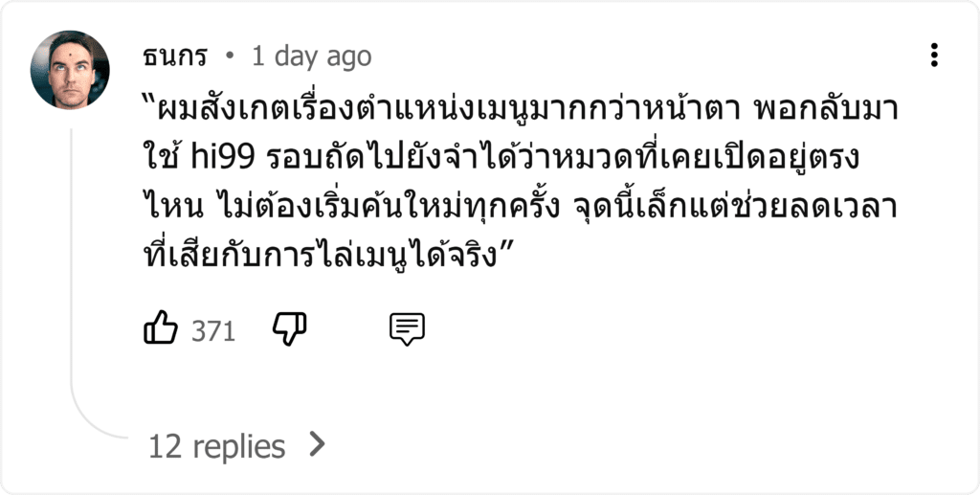Image resolution: width=980 pixels, height=495 pixels.
Task: Click the last line ending with ได้จริง
Action: [329, 255]
